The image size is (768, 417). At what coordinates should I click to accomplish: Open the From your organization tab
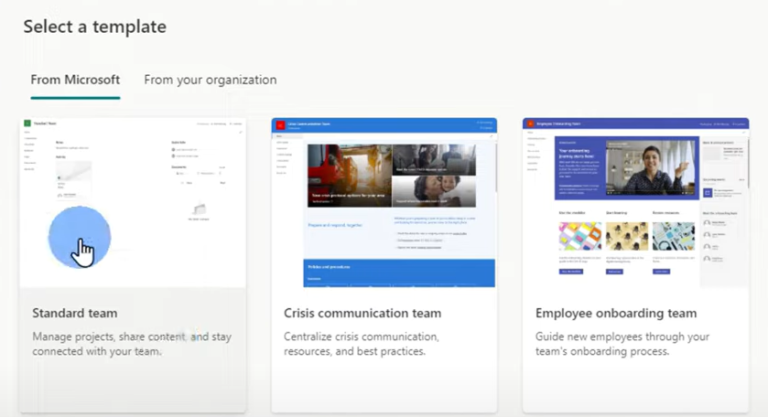(210, 80)
